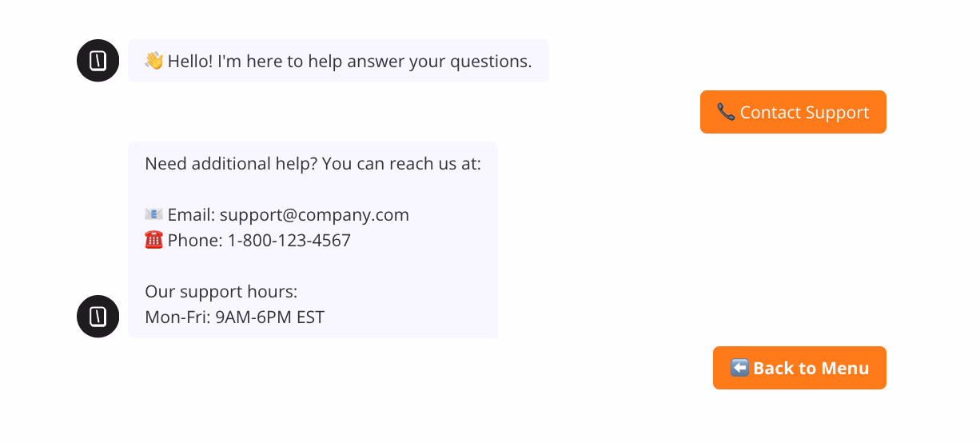Click the bot avatar beside support hours
Viewport: 980px width, 443px height.
[98, 316]
